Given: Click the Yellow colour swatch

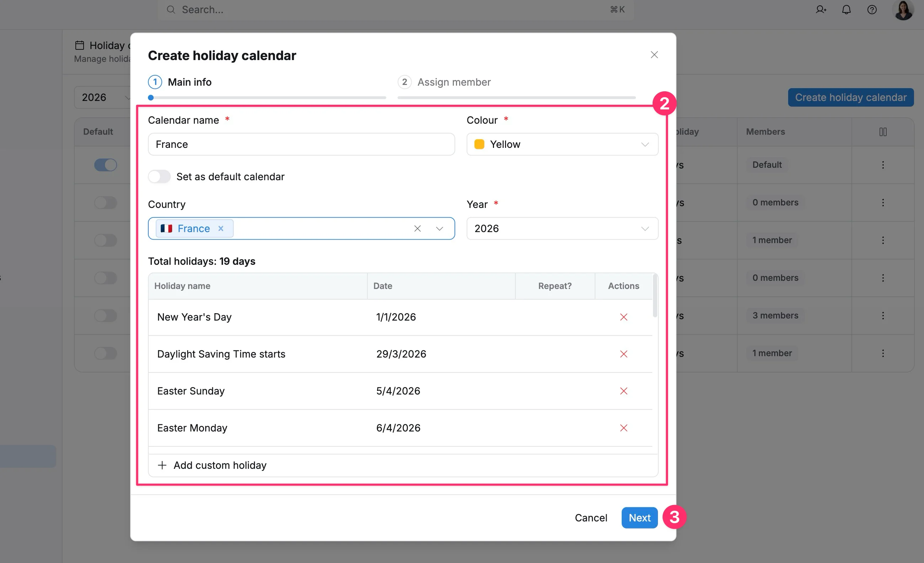Looking at the screenshot, I should (479, 144).
